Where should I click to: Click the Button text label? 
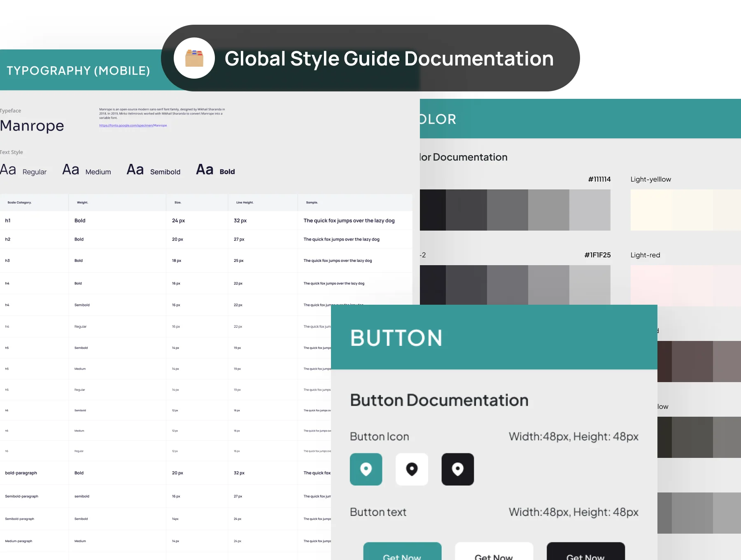point(378,512)
